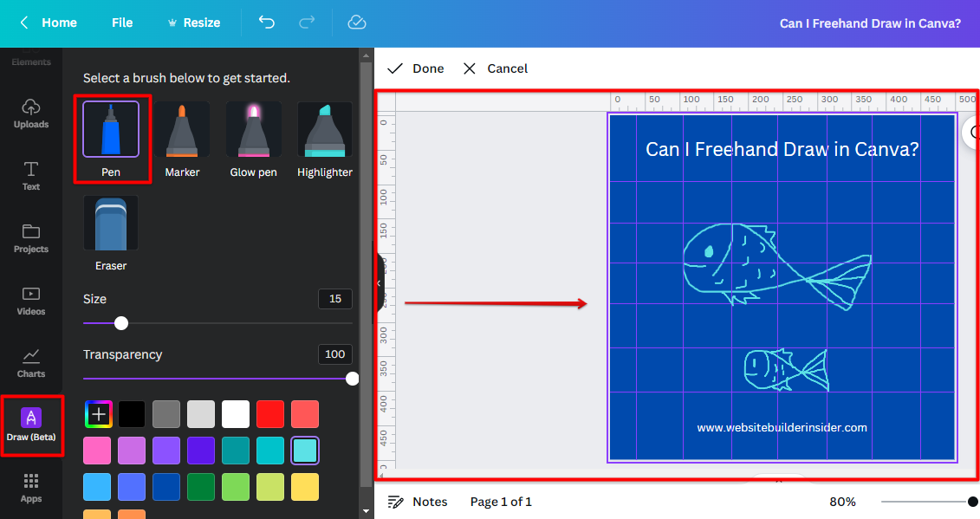Screen dimensions: 980x519
Task: Click the cloud save status icon
Action: coord(356,23)
